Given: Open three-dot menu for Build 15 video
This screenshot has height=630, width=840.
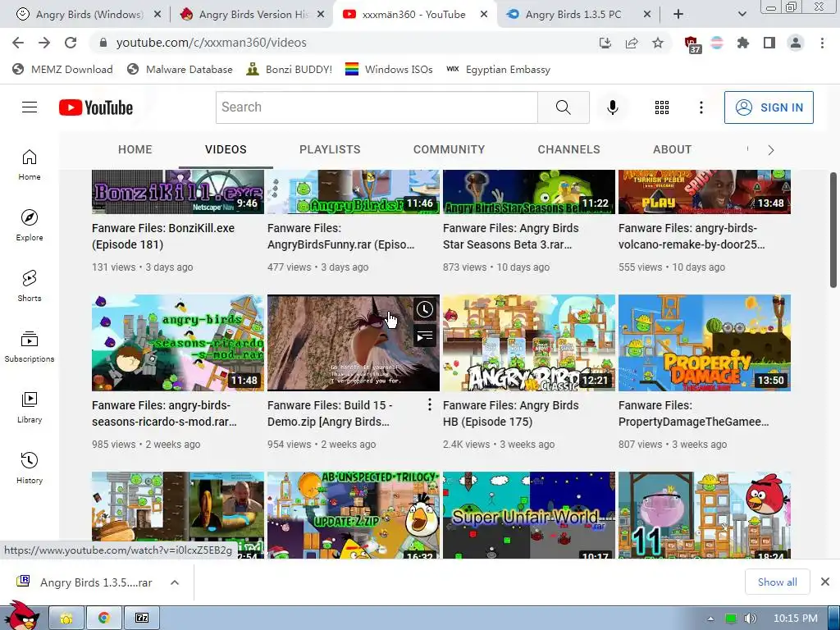Looking at the screenshot, I should coord(429,405).
